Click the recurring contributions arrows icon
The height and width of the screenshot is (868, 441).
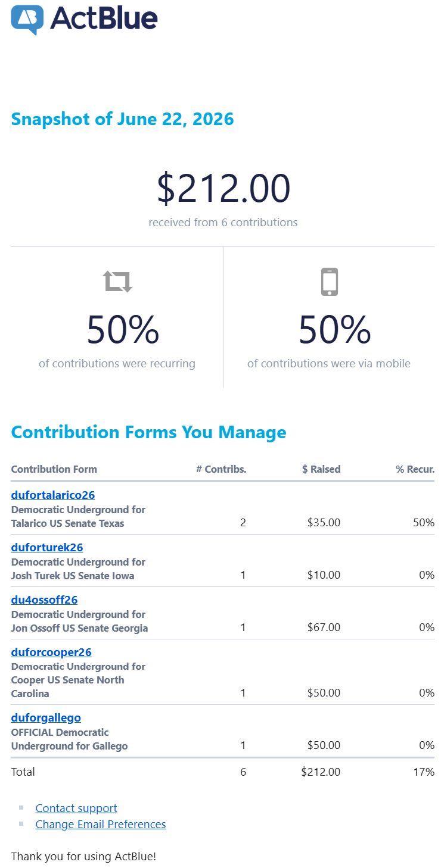117,281
